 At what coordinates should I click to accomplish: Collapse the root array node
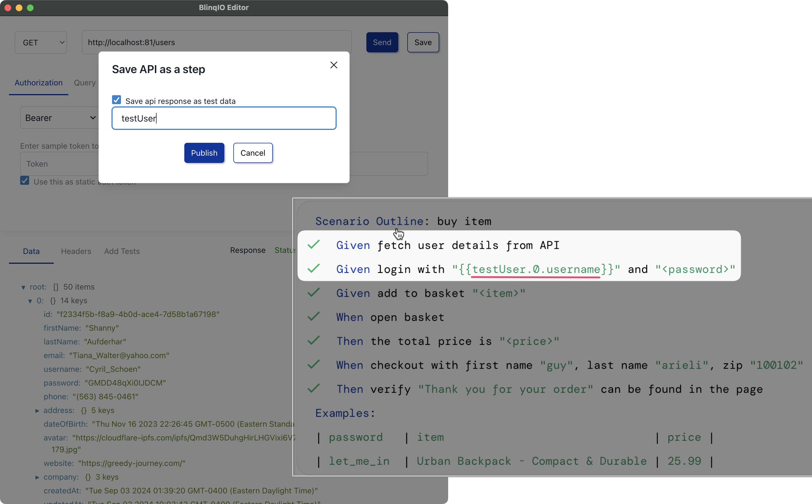23,287
